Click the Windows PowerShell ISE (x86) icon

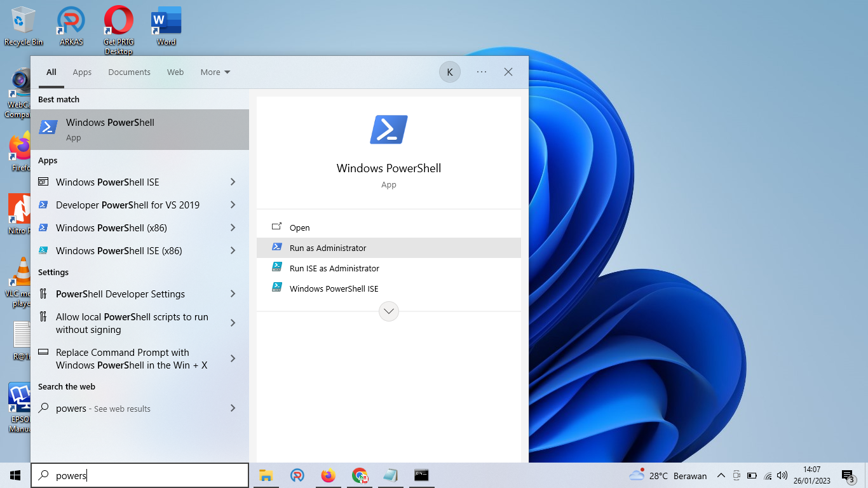point(43,250)
